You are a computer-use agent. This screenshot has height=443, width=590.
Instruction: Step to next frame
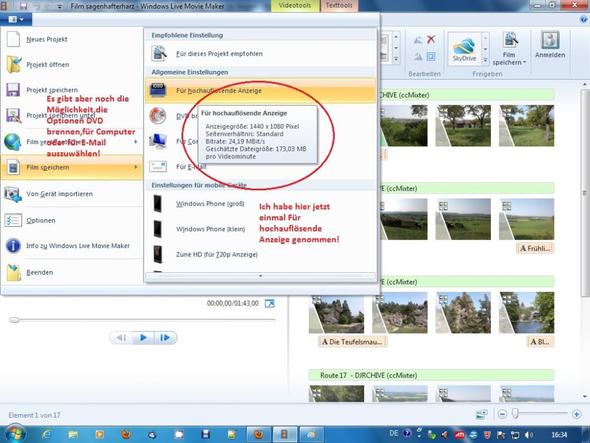(x=165, y=338)
